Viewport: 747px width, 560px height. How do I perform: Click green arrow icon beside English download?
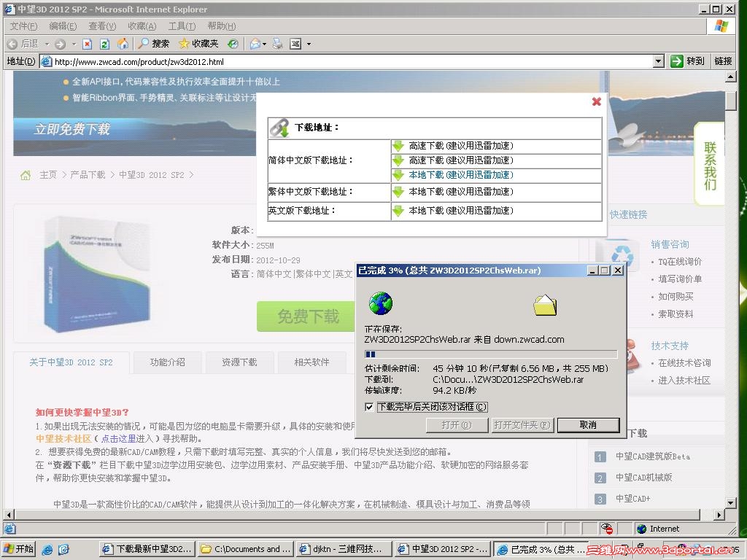pyautogui.click(x=398, y=211)
